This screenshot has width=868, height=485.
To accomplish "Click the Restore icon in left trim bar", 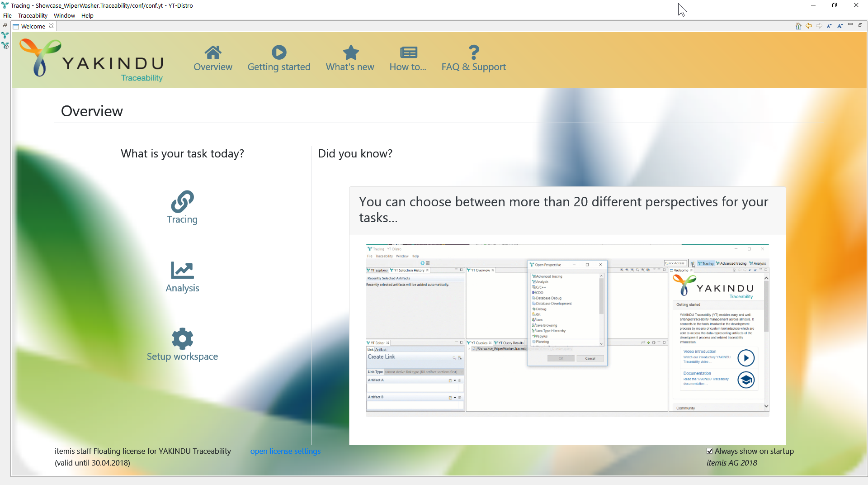I will pyautogui.click(x=5, y=25).
